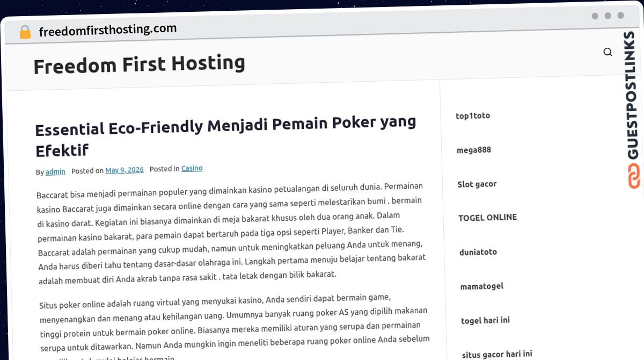Viewport: 644px width, 360px height.
Task: Open the admin author link
Action: (x=55, y=172)
